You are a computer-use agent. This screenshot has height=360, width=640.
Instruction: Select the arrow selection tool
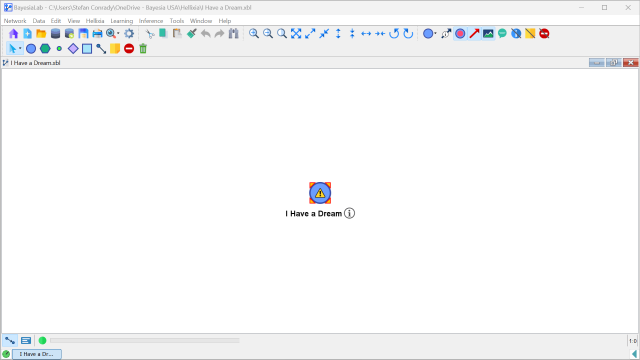[12, 49]
